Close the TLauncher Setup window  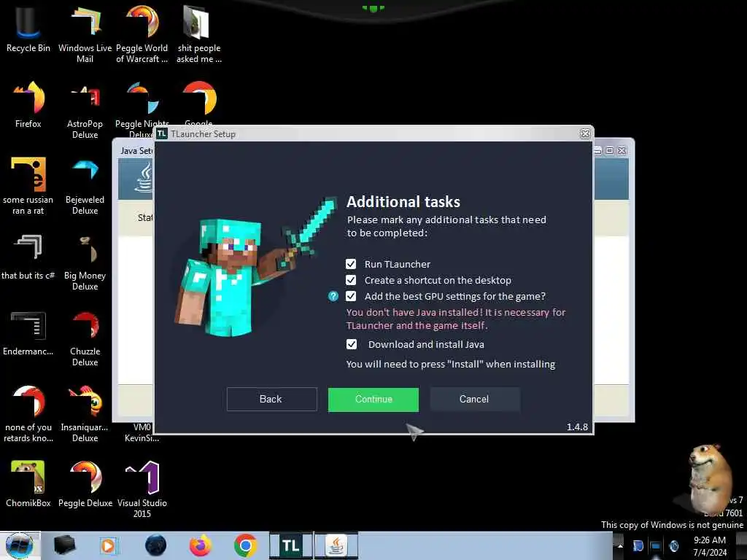(x=585, y=134)
